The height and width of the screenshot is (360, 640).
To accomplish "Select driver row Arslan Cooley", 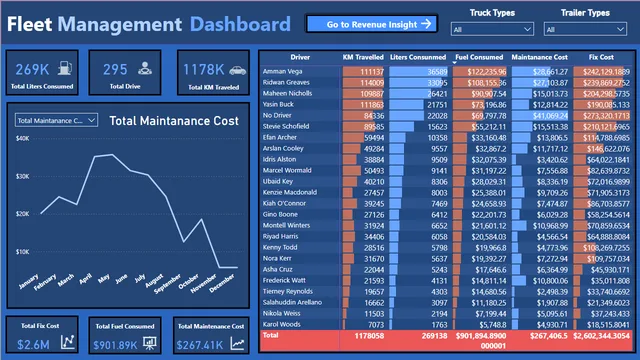I will click(x=446, y=149).
